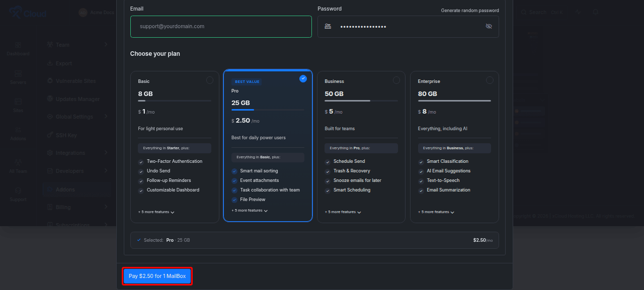Screen dimensions: 644x290
Task: Expand more features on the Pro plan
Action: click(250, 211)
